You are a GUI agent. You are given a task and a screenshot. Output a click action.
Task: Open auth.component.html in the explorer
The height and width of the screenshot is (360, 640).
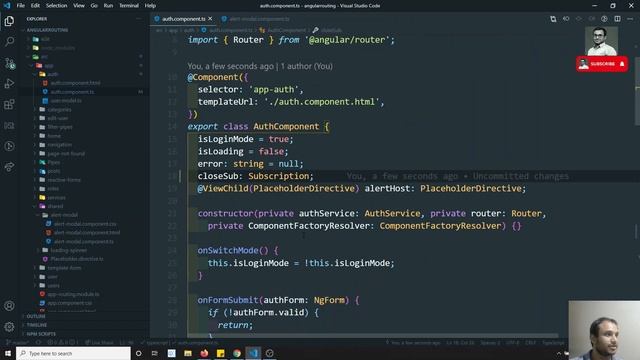pos(76,83)
